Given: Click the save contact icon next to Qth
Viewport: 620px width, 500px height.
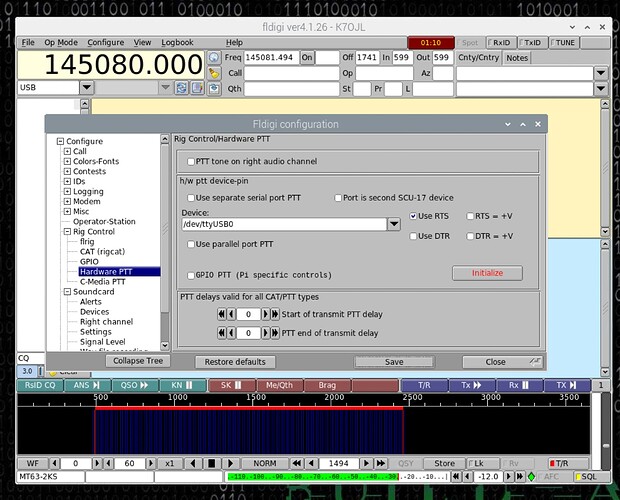Looking at the screenshot, I should coord(214,88).
